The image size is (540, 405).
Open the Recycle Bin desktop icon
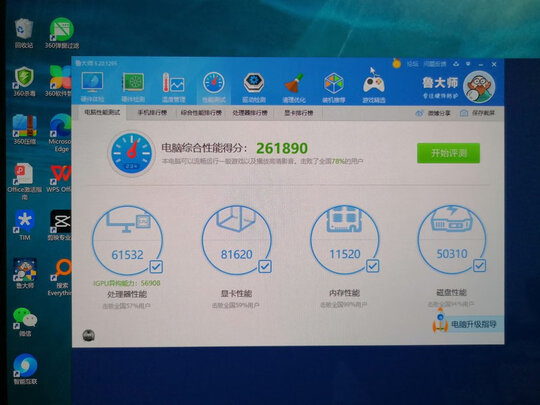pyautogui.click(x=24, y=28)
